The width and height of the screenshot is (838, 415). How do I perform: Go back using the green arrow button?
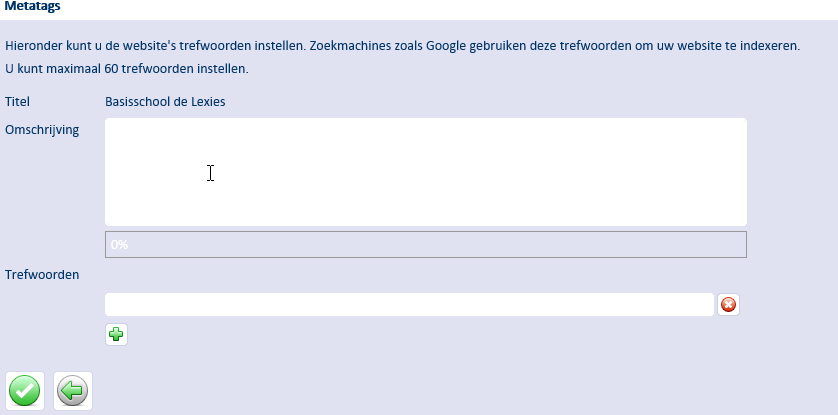tap(73, 390)
